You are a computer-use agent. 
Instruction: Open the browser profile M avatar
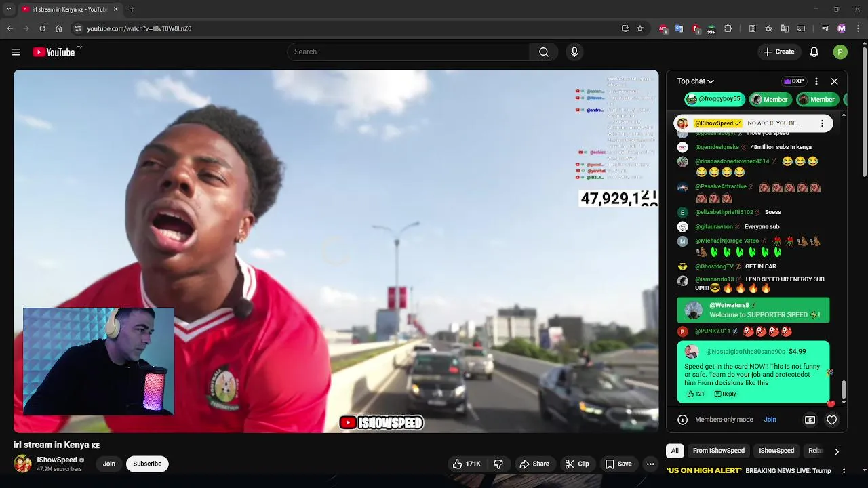point(842,28)
